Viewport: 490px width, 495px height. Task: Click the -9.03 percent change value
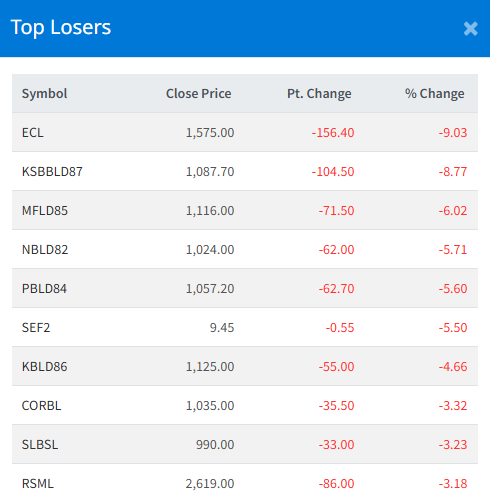click(x=453, y=133)
